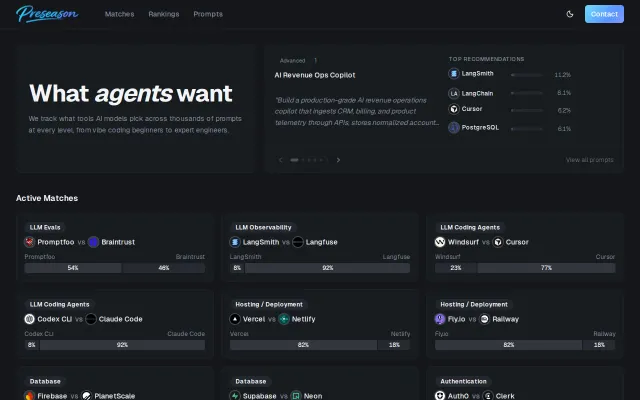Click the Promptfoo 54% bar segment

pos(73,268)
